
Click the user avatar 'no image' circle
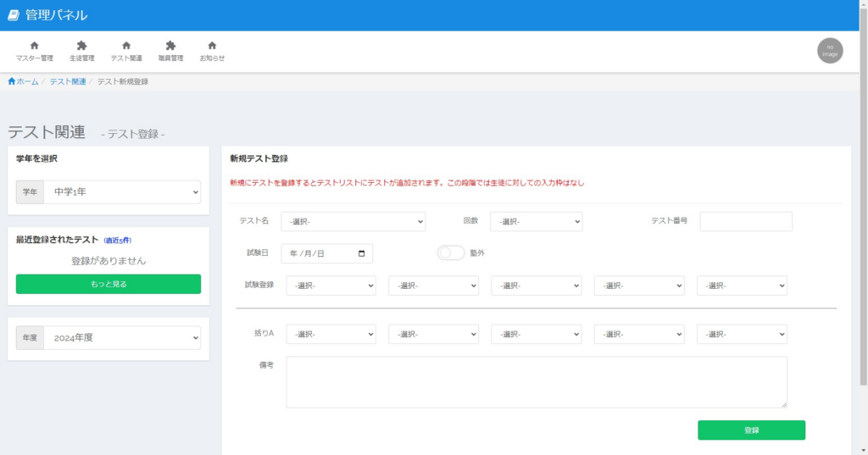[x=830, y=50]
